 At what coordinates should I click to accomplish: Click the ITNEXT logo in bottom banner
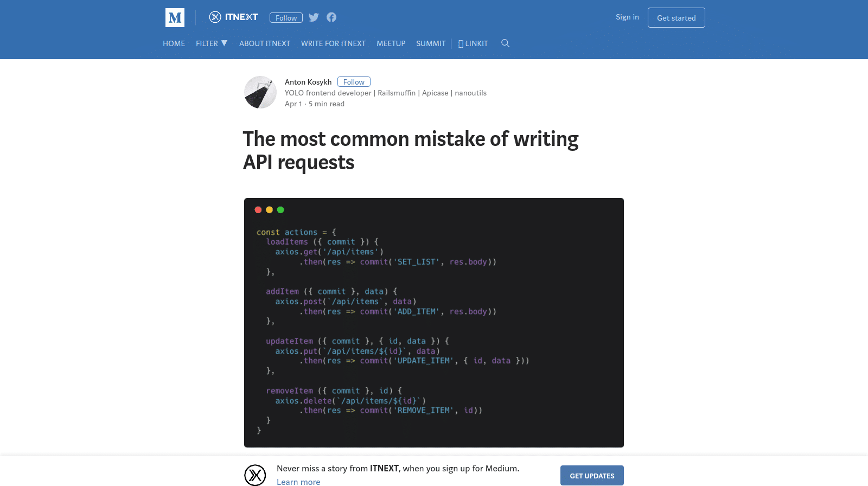coord(255,475)
